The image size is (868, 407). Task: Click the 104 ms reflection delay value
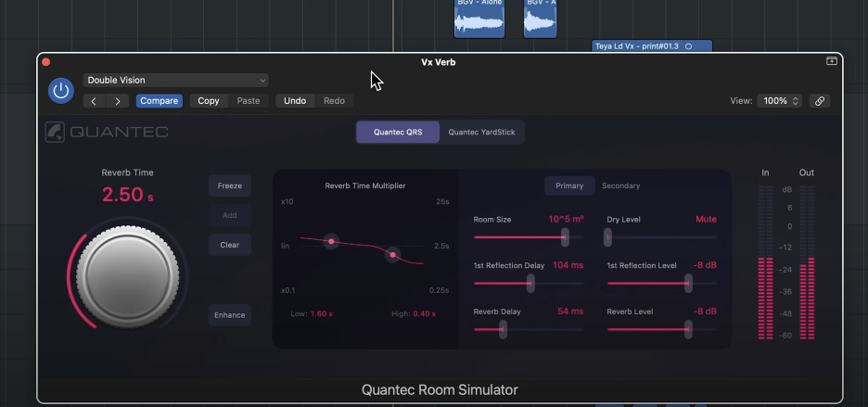click(x=568, y=265)
